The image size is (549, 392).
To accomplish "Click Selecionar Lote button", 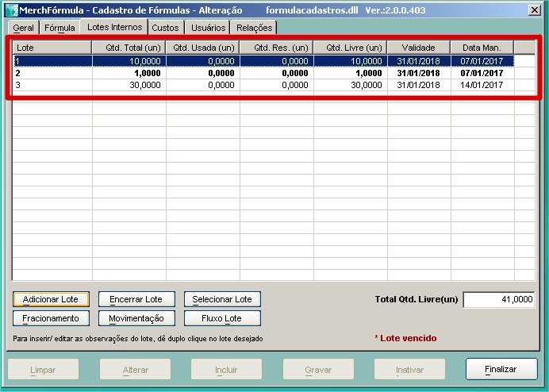I will click(222, 299).
